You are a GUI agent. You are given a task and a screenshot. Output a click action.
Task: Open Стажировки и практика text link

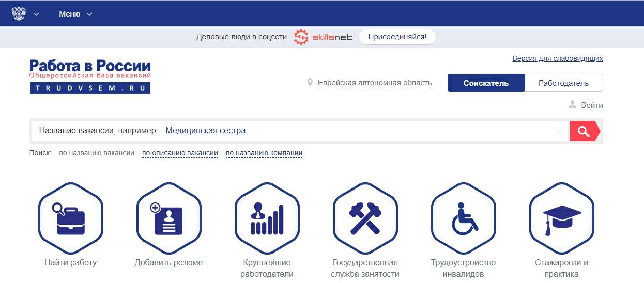562,269
